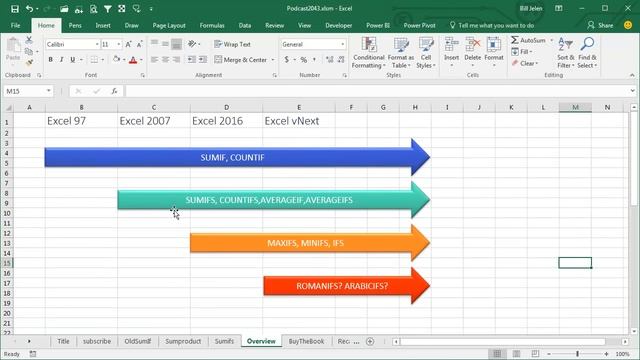This screenshot has width=640, height=360.
Task: Increase font size with the larger A
Action: click(128, 44)
